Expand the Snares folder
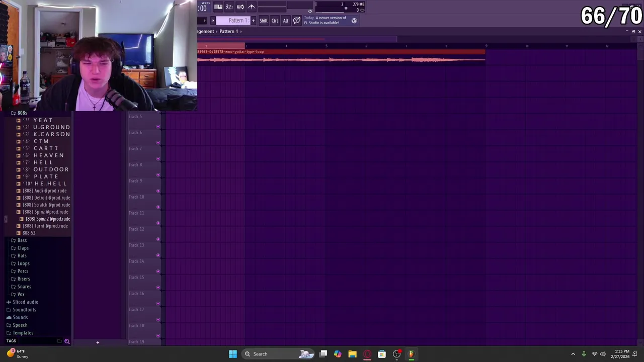The image size is (644, 362). (x=21, y=287)
